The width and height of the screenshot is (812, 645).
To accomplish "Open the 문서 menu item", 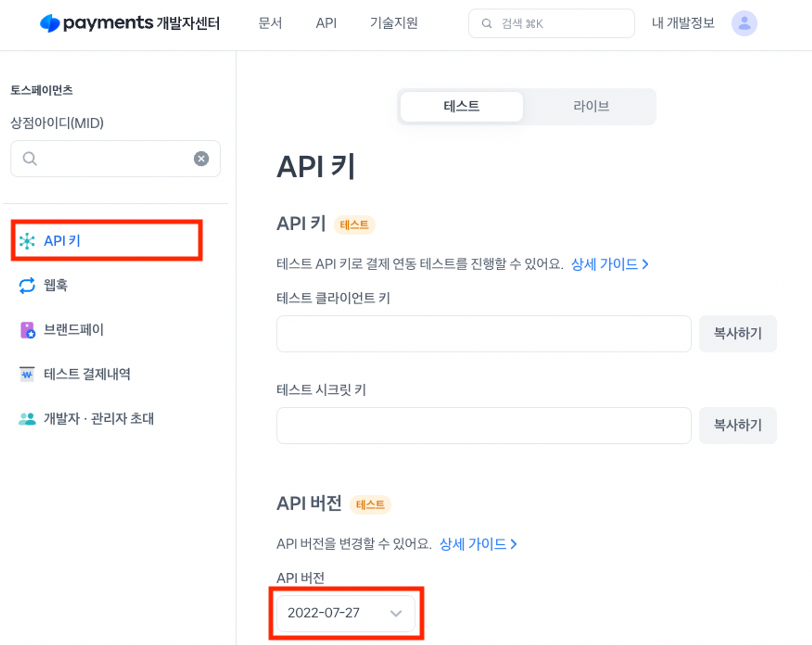I will click(270, 23).
